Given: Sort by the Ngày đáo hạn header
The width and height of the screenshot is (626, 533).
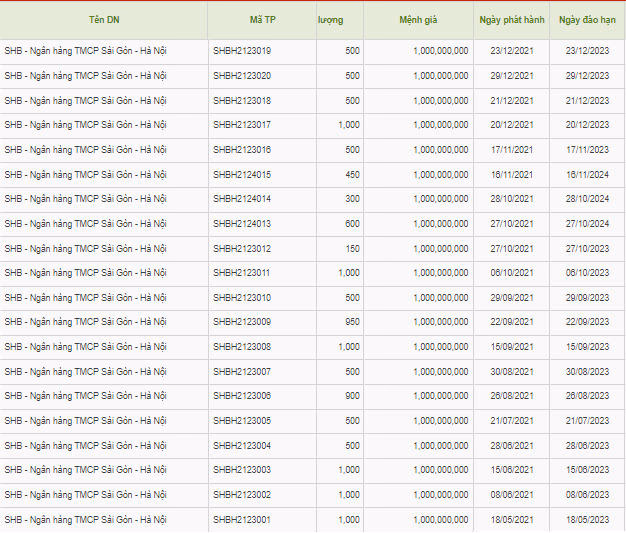Looking at the screenshot, I should point(587,20).
